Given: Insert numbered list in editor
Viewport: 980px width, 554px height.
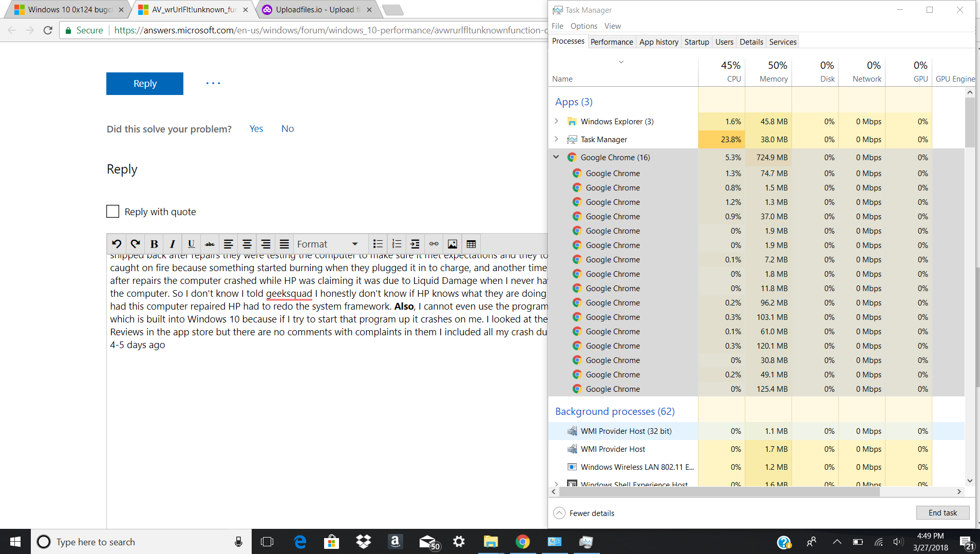Looking at the screenshot, I should click(397, 244).
